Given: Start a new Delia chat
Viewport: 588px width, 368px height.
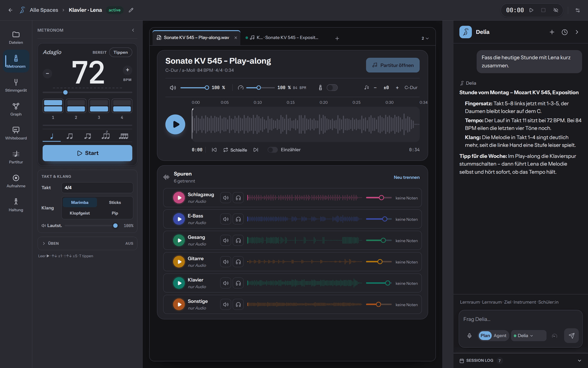Looking at the screenshot, I should [x=552, y=32].
